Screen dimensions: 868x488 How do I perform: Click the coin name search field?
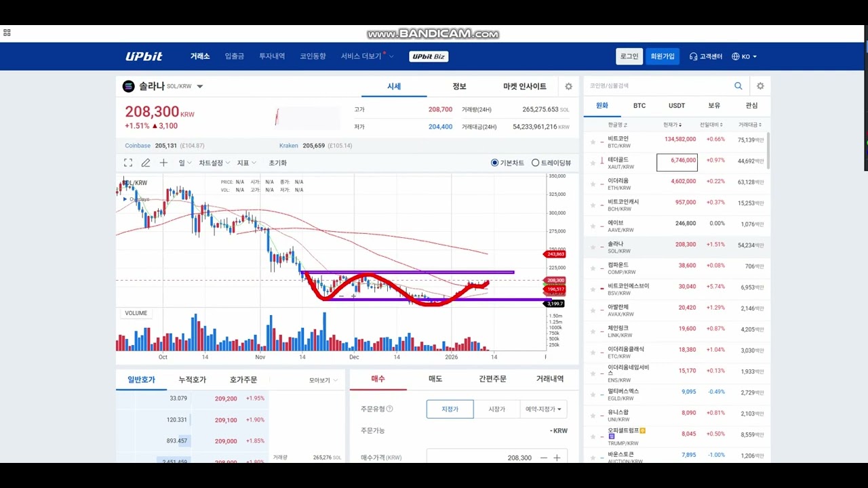[x=658, y=86]
